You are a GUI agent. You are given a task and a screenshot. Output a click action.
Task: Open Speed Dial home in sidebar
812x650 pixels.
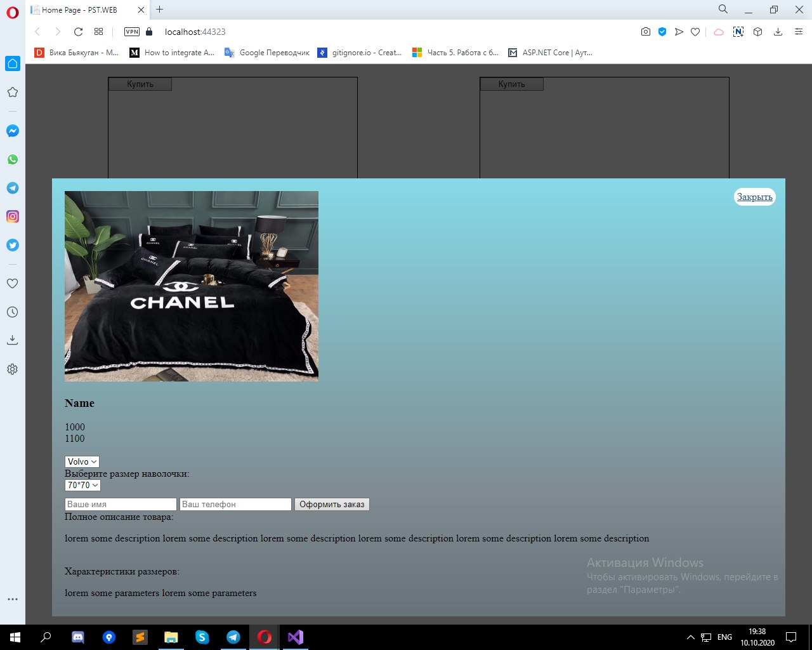point(13,63)
